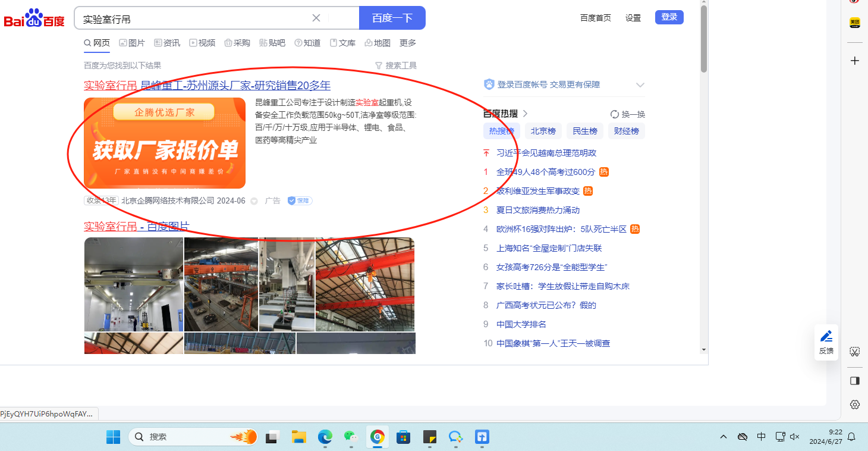Open the 地图 tab
Viewport: 868px width, 451px height.
coord(378,43)
